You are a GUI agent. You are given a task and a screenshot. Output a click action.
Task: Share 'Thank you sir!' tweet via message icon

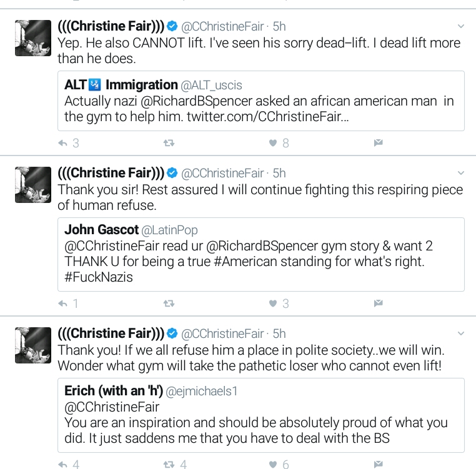(379, 303)
